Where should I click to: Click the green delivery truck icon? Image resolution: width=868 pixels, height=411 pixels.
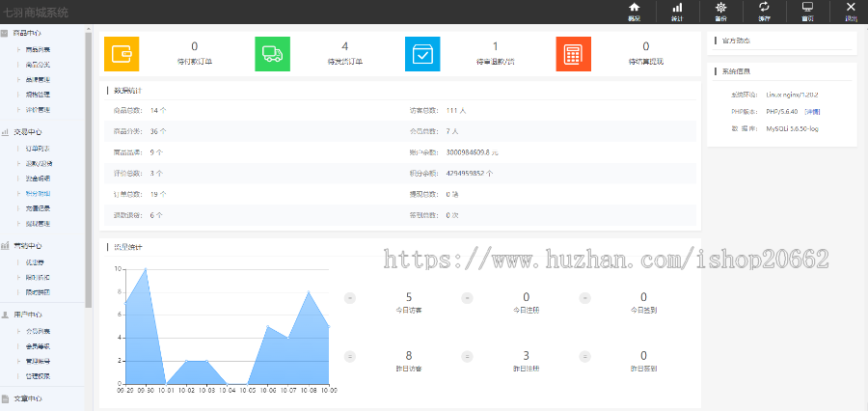272,53
